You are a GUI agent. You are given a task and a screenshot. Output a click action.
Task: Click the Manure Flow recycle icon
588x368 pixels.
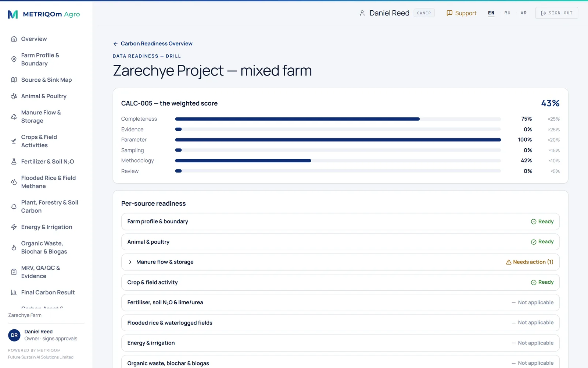tap(14, 117)
